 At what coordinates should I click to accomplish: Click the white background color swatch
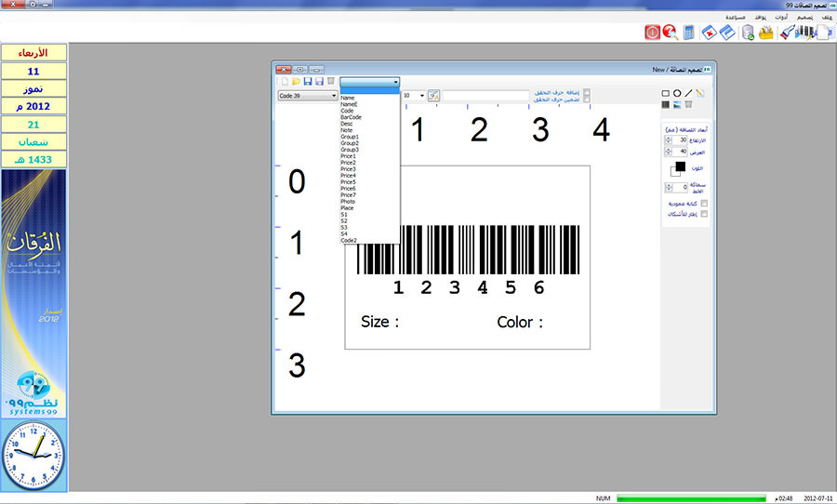[x=673, y=172]
